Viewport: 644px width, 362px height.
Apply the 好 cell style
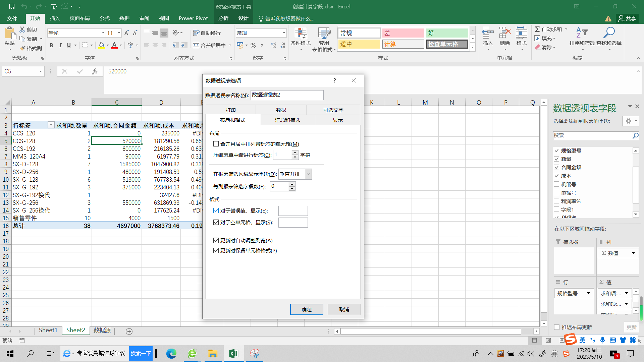[x=447, y=33]
